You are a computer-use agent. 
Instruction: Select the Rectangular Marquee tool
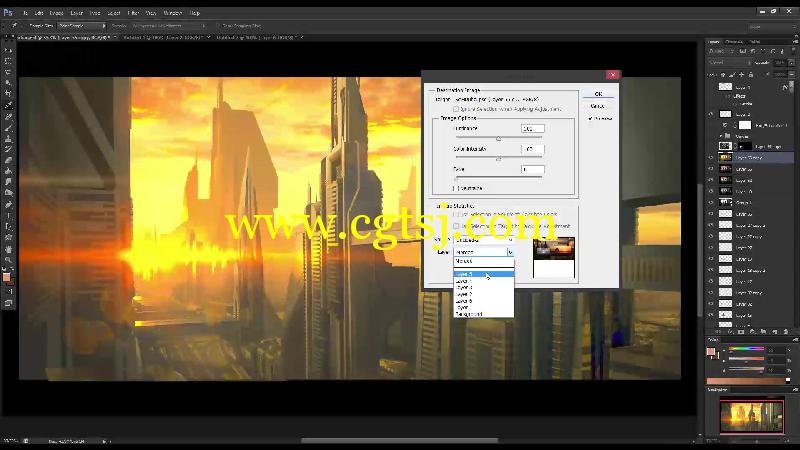point(8,61)
